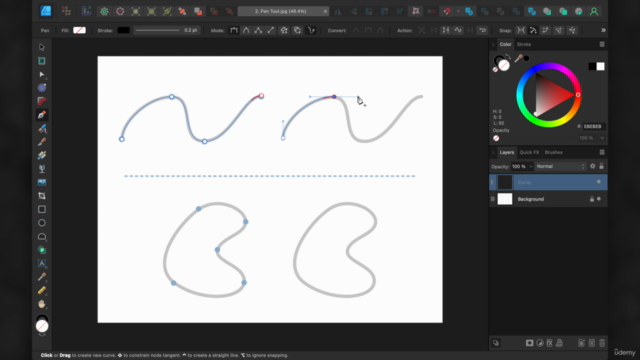The width and height of the screenshot is (640, 360).
Task: Switch to the Layers tab
Action: coord(507,152)
